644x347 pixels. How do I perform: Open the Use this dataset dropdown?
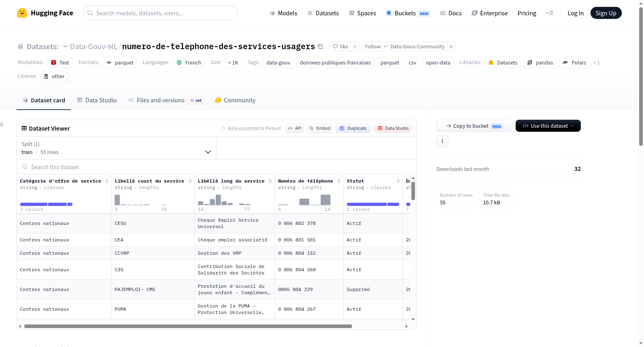tap(548, 126)
